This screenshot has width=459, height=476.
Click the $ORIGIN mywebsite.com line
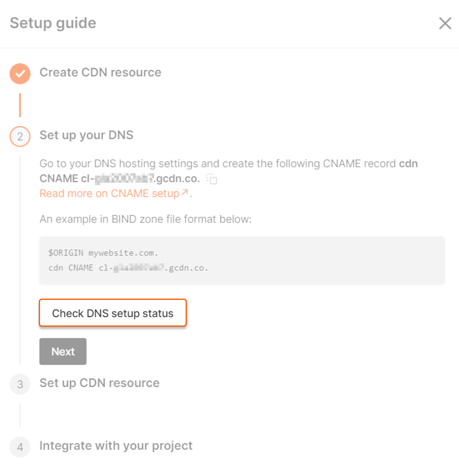(103, 253)
